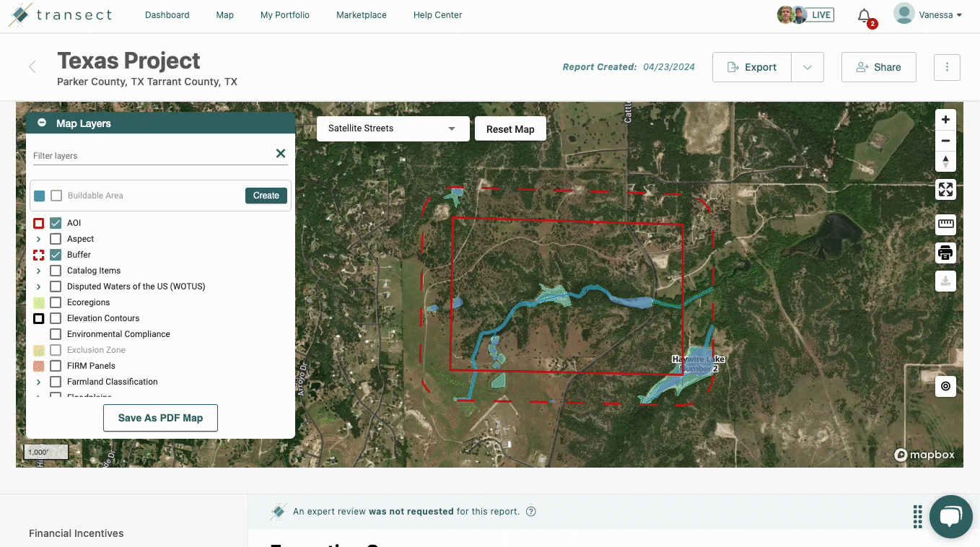Collapse the Map Layers panel minus icon
The height and width of the screenshot is (547, 980).
(x=42, y=123)
